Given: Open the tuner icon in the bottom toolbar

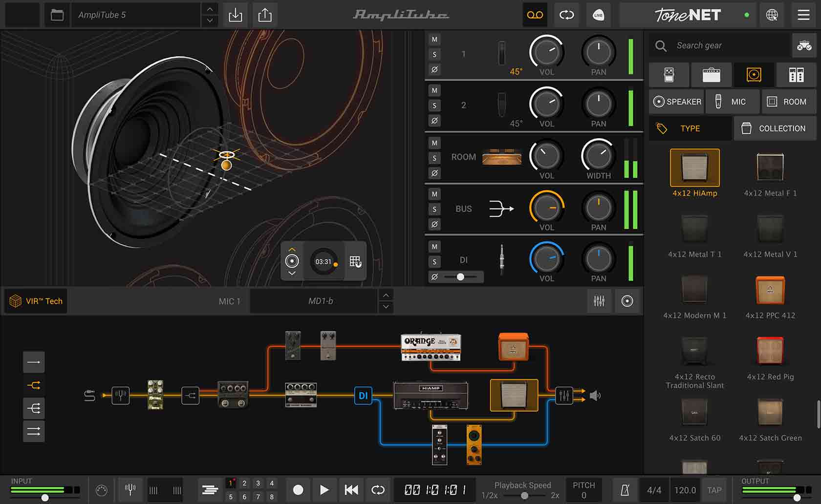Looking at the screenshot, I should (130, 490).
